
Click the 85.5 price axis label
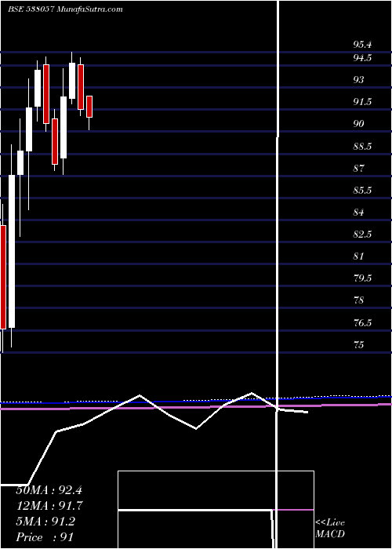coord(362,190)
